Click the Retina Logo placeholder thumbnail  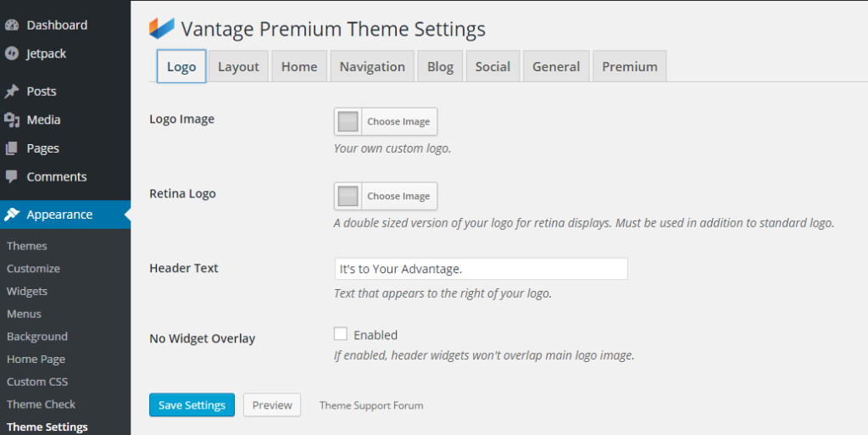(x=348, y=196)
